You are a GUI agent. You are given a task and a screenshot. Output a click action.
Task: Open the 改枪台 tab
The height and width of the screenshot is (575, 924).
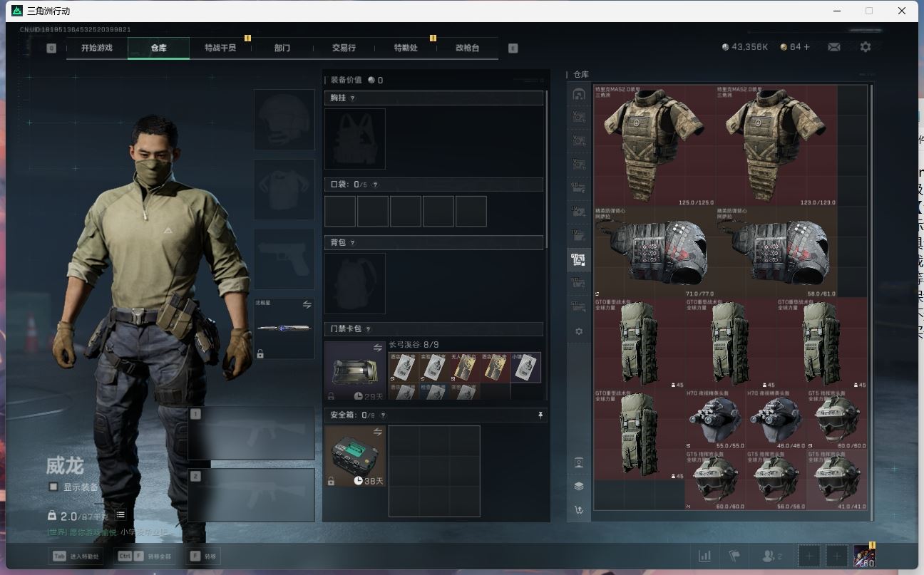click(x=467, y=48)
